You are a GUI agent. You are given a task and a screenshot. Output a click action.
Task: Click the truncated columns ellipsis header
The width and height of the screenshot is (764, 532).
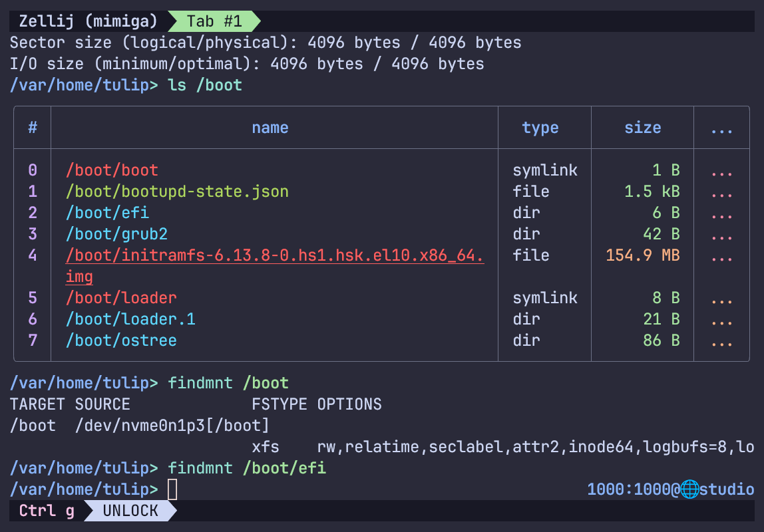click(x=721, y=128)
